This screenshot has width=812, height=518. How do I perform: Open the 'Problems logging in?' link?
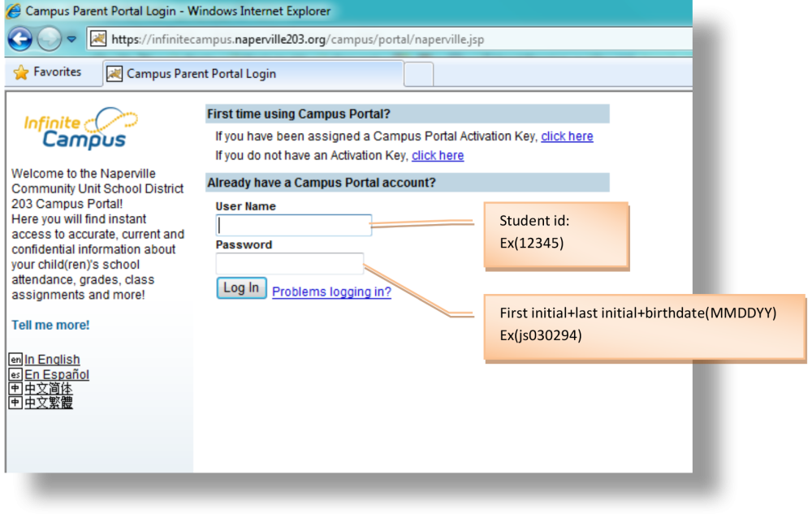point(331,291)
